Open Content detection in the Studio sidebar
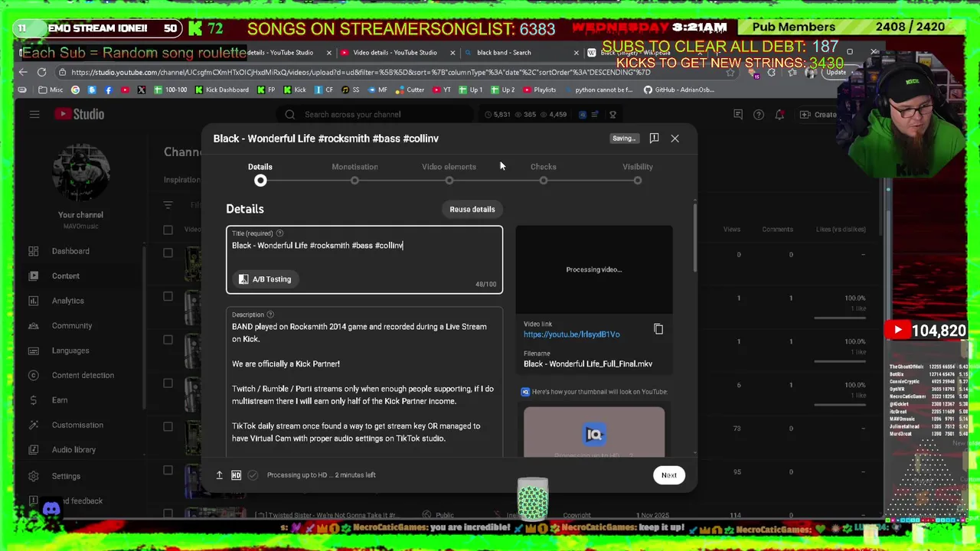 83,375
